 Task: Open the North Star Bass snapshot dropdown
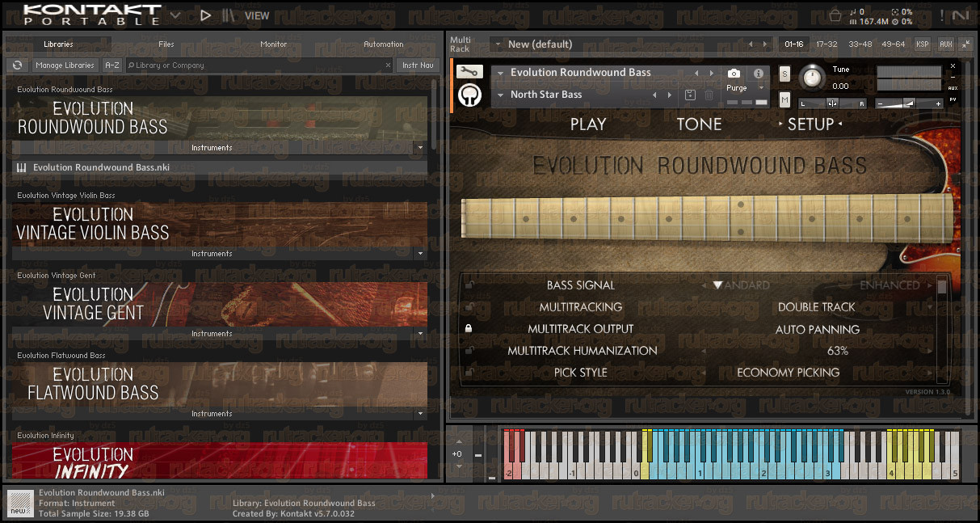pos(500,95)
